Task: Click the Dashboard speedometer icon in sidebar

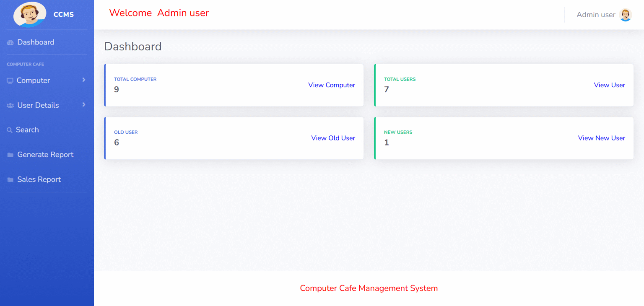Action: 10,42
